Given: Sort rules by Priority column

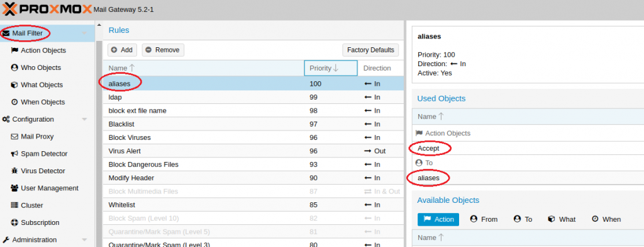Looking at the screenshot, I should pos(331,68).
